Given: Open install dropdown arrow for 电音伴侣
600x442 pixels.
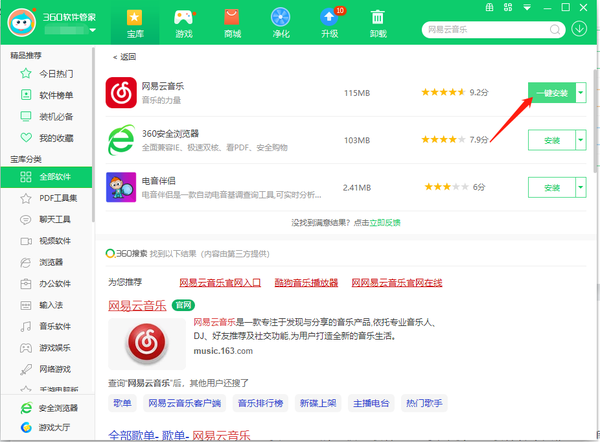Looking at the screenshot, I should (x=581, y=187).
